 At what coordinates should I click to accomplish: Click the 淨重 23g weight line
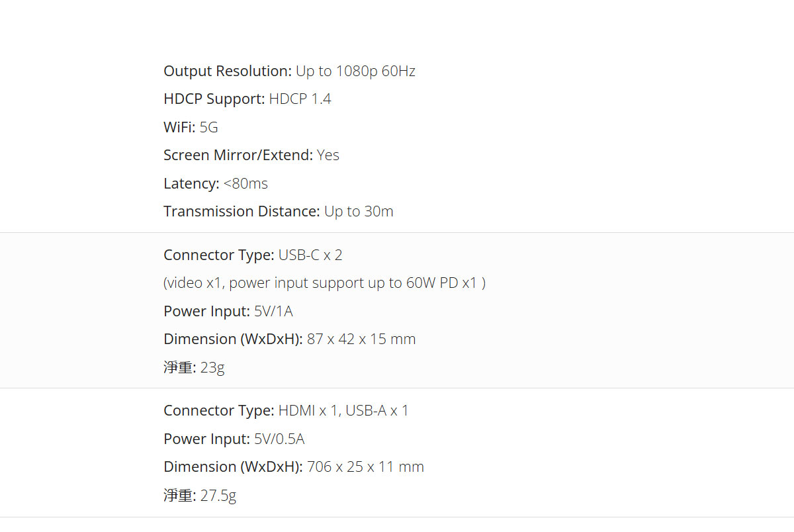[194, 367]
